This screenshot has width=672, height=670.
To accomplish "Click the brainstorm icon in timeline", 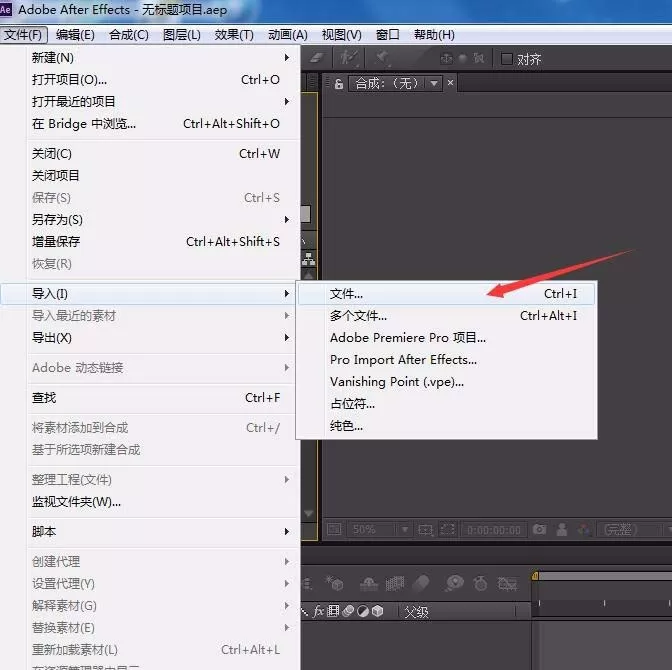I will pos(454,583).
